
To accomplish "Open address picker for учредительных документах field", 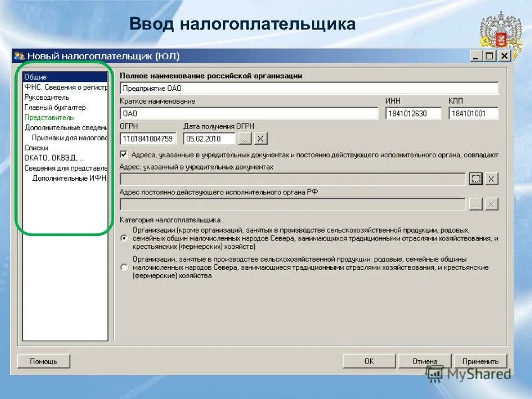I will point(475,178).
